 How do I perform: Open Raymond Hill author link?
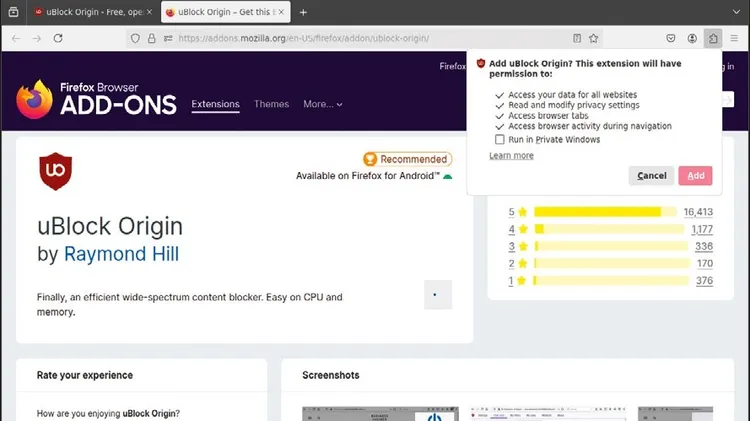point(121,254)
